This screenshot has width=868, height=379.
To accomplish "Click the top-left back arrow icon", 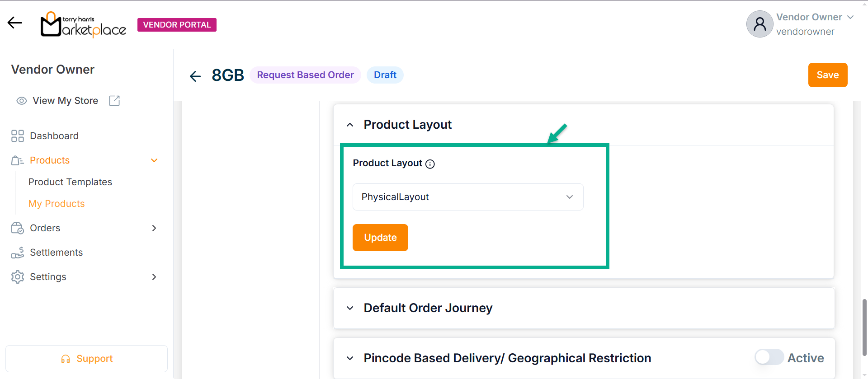I will [x=14, y=23].
